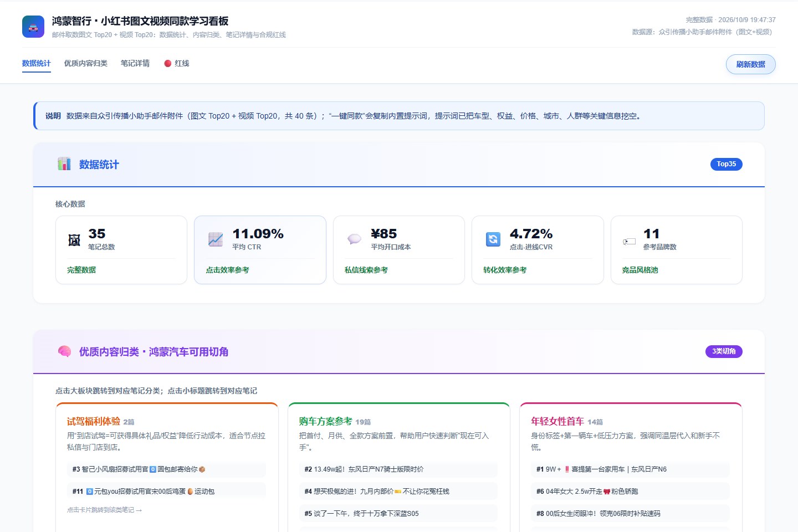Open the 试驾福利体验 category heading
This screenshot has width=798, height=532.
[94, 421]
